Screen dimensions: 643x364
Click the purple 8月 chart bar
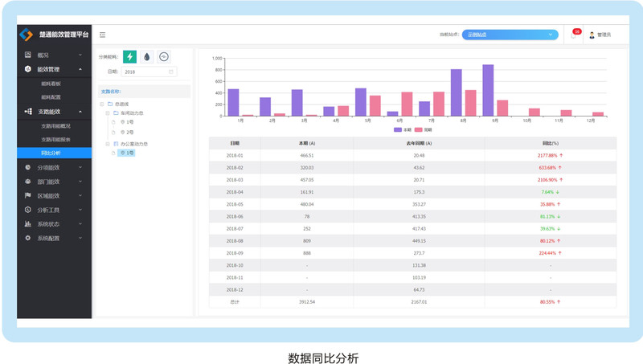[x=456, y=92]
